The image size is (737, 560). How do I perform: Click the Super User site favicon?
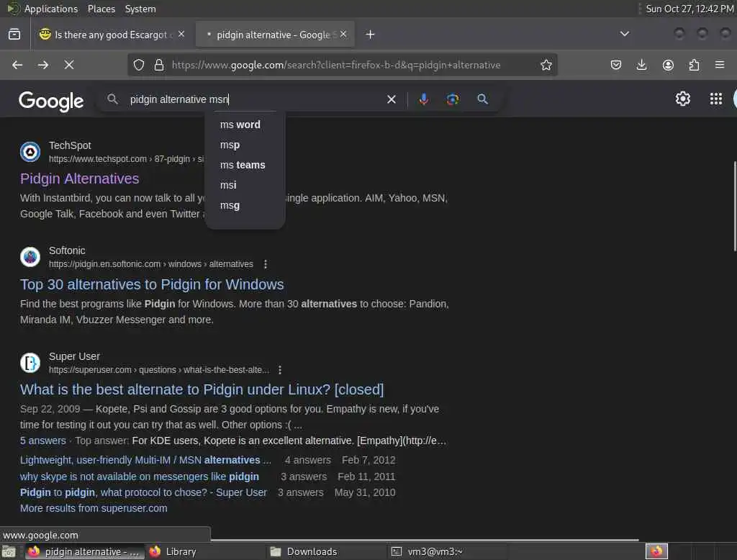30,363
